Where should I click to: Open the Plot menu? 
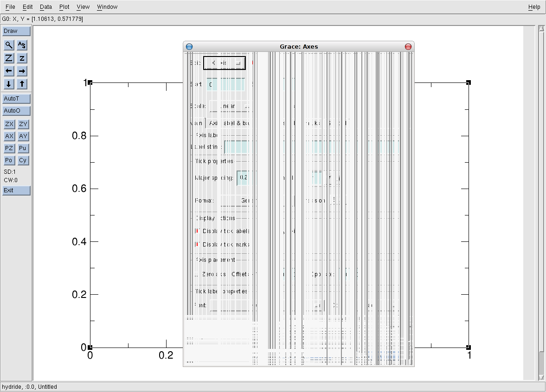click(x=64, y=7)
